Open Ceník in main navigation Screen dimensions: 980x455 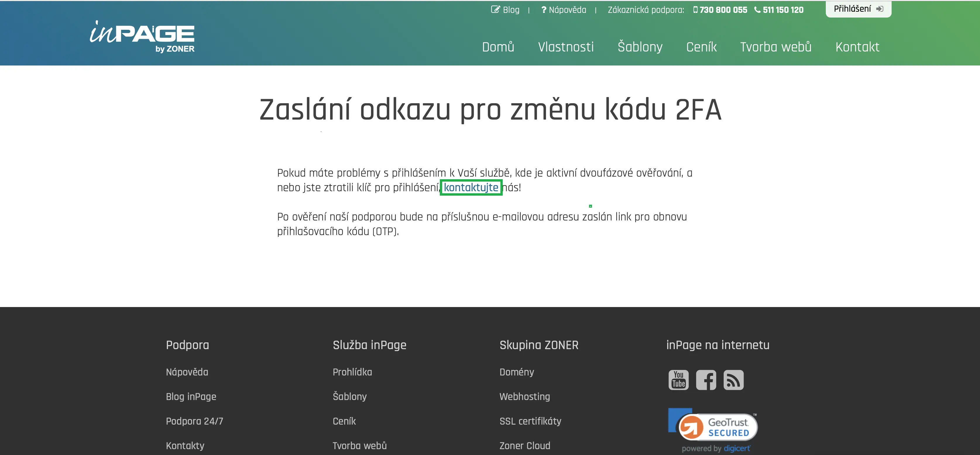point(701,47)
